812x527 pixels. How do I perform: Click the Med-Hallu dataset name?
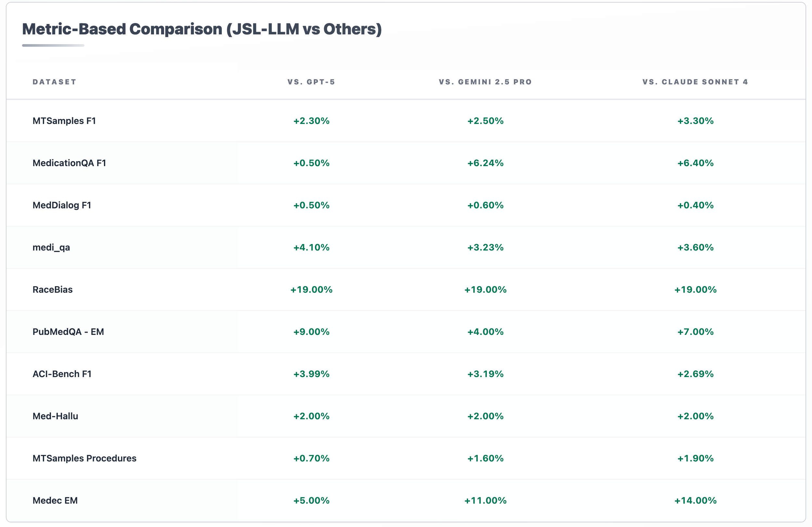(x=55, y=416)
